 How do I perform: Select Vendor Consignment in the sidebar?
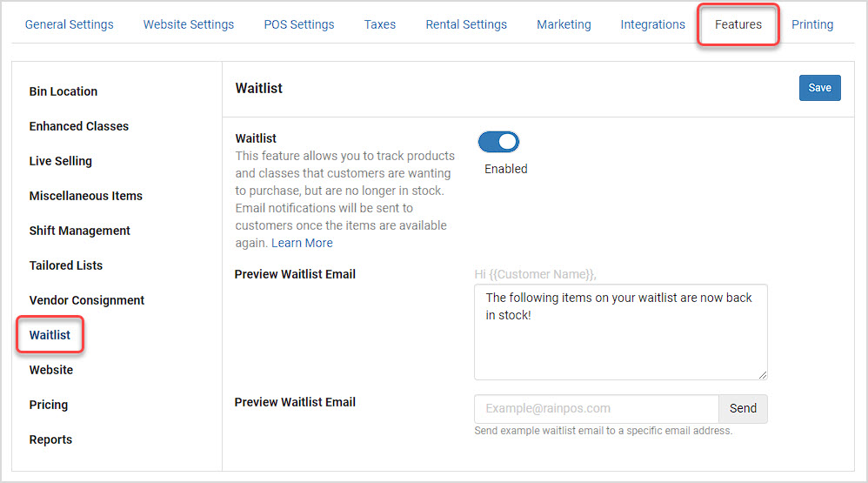(86, 300)
